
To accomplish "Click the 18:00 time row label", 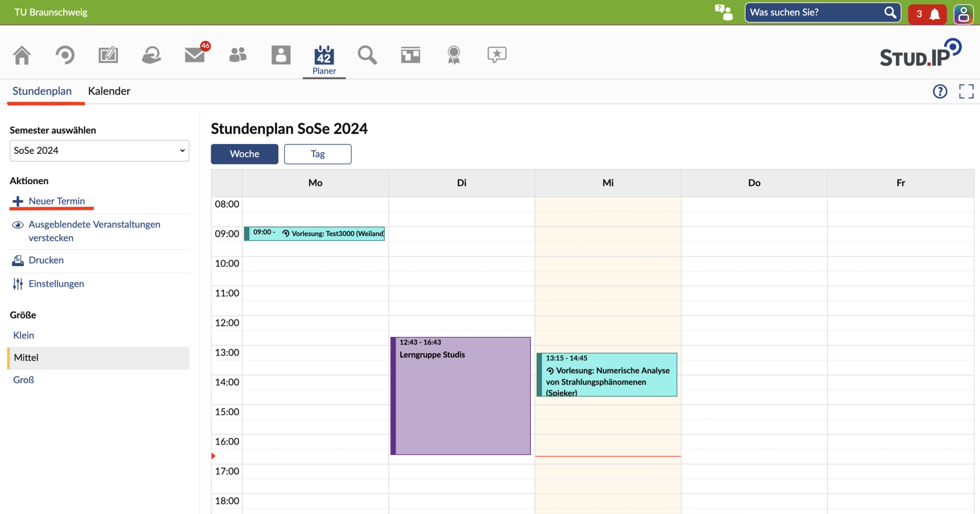I will pyautogui.click(x=227, y=501).
